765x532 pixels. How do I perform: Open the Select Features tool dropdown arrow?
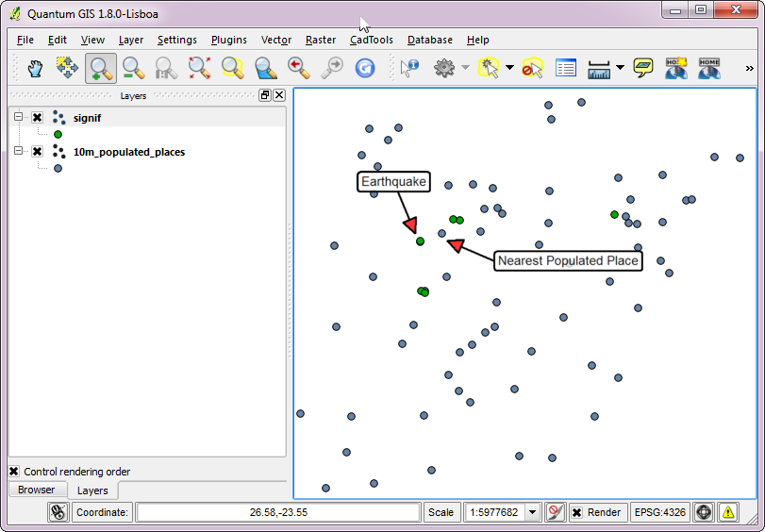509,67
